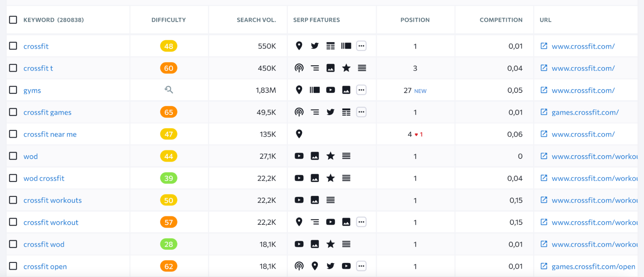Expand extra SERP features for crossfit games
This screenshot has height=277, width=644.
click(x=361, y=112)
